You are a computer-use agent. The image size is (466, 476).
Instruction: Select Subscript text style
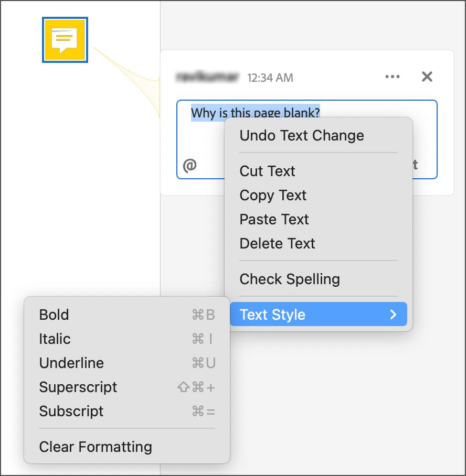tap(71, 412)
